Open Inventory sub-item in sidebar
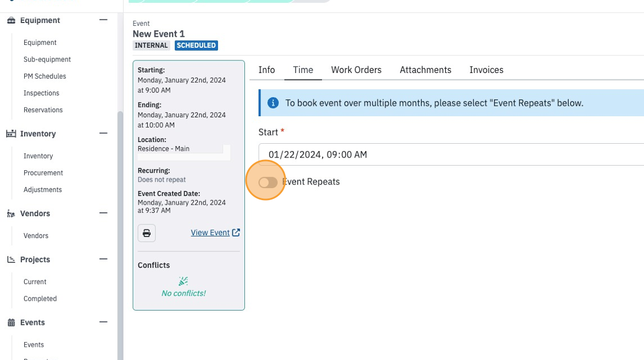Image resolution: width=644 pixels, height=360 pixels. (38, 156)
